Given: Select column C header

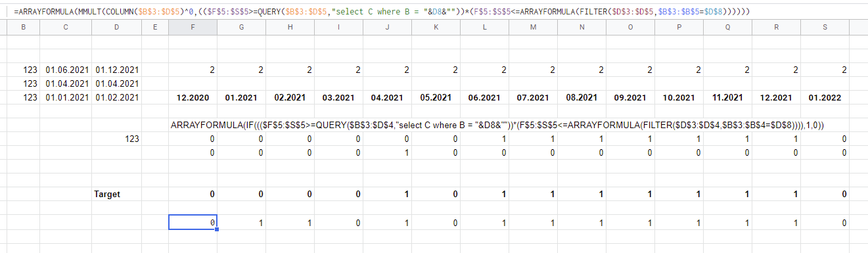Looking at the screenshot, I should (x=66, y=27).
